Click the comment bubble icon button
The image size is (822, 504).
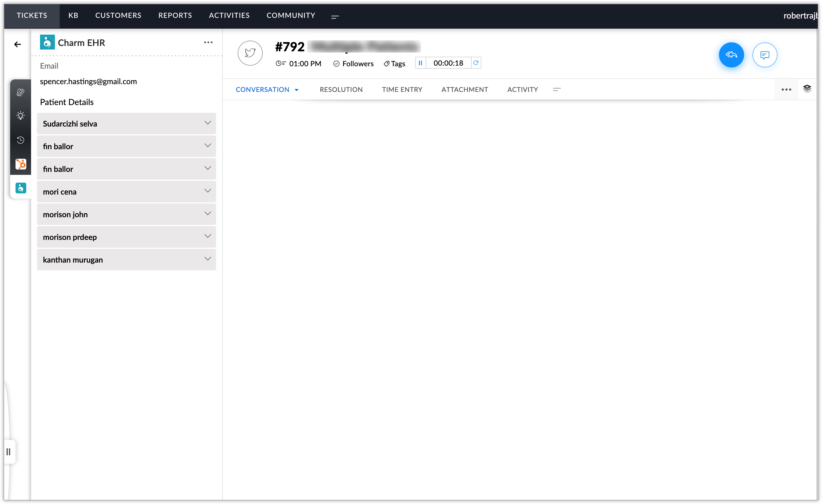click(764, 55)
